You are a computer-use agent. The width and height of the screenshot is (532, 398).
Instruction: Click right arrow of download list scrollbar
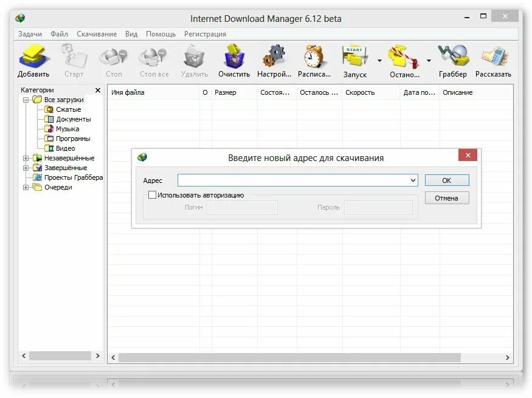point(507,358)
